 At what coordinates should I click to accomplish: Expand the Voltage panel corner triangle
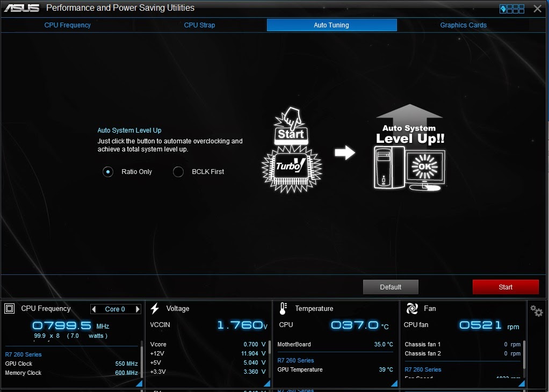tap(267, 383)
